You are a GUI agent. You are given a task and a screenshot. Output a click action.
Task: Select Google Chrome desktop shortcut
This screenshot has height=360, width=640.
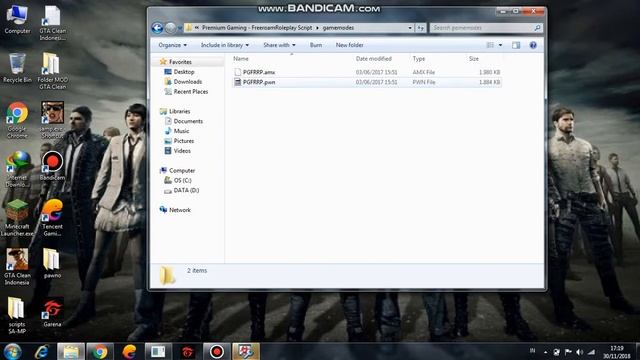[17, 120]
